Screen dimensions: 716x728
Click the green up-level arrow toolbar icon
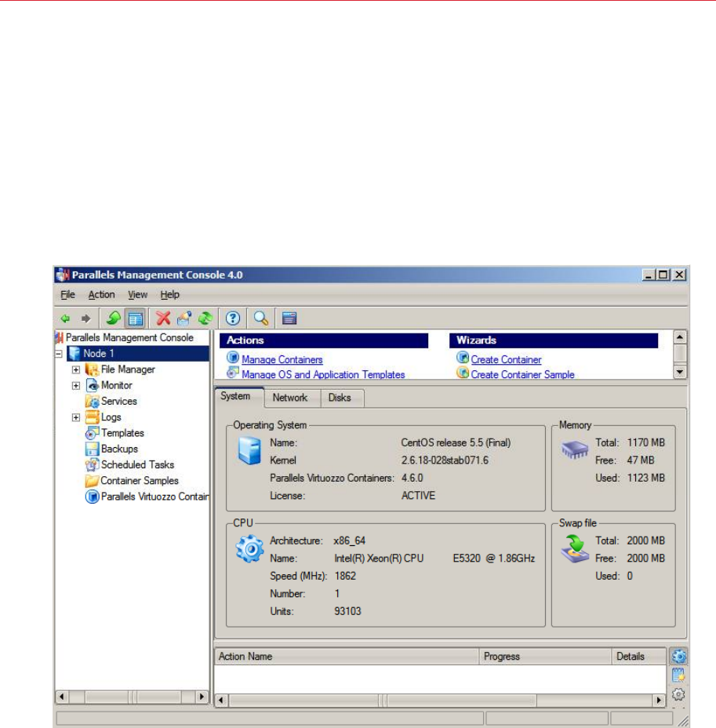(113, 318)
